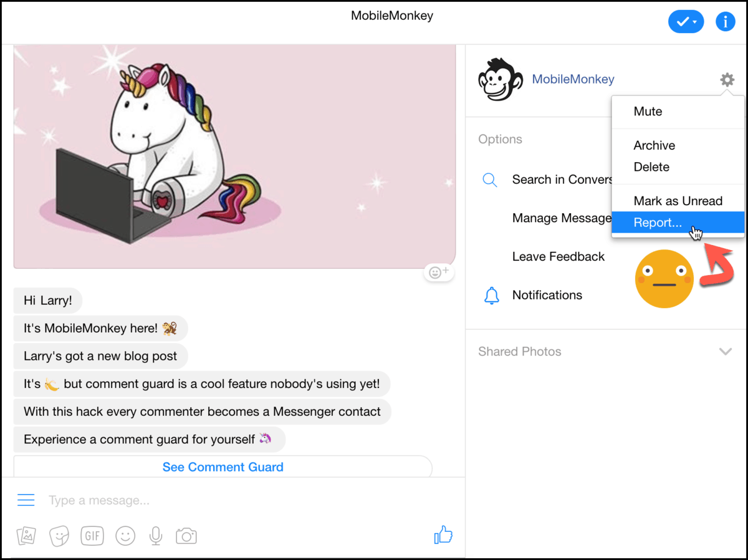Screen dimensions: 748x560
Task: Open the GIF picker icon
Action: (92, 536)
